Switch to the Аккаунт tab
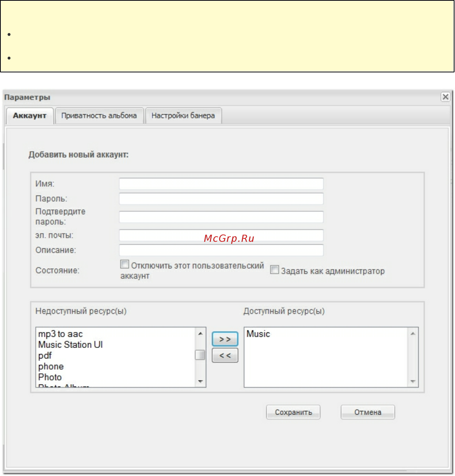The height and width of the screenshot is (476, 455). [30, 116]
